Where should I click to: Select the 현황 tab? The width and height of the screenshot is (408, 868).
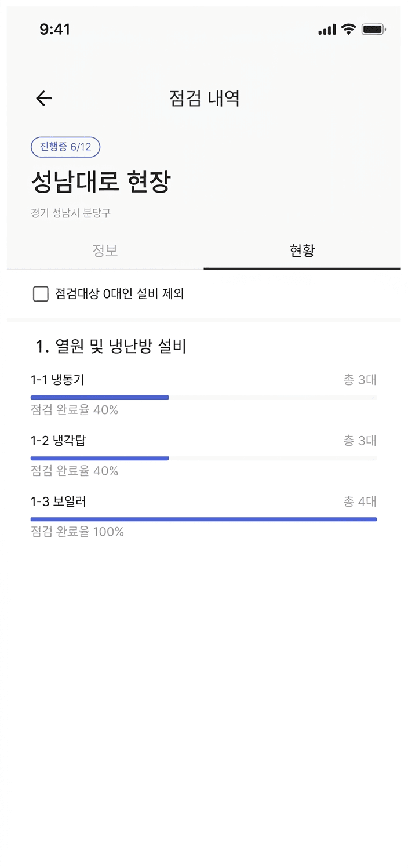302,250
